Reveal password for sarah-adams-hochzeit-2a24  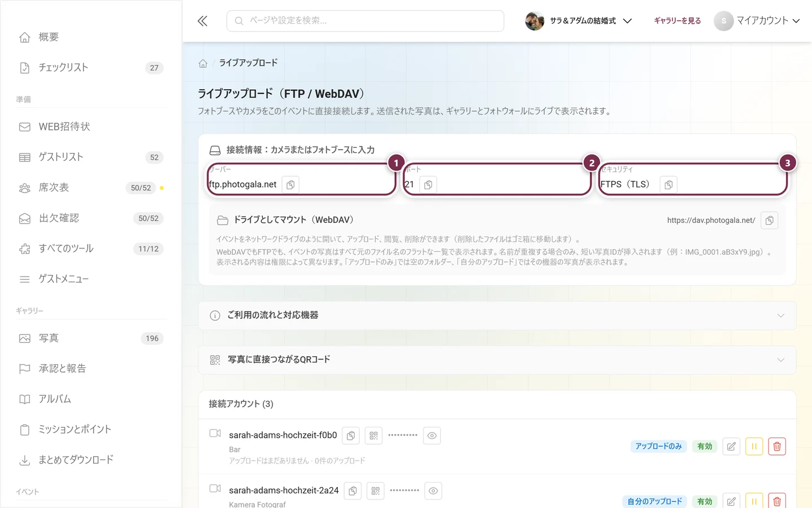433,491
